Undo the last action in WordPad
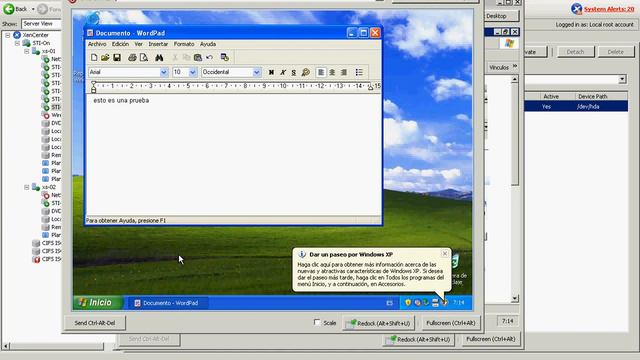The width and height of the screenshot is (640, 360). (209, 58)
